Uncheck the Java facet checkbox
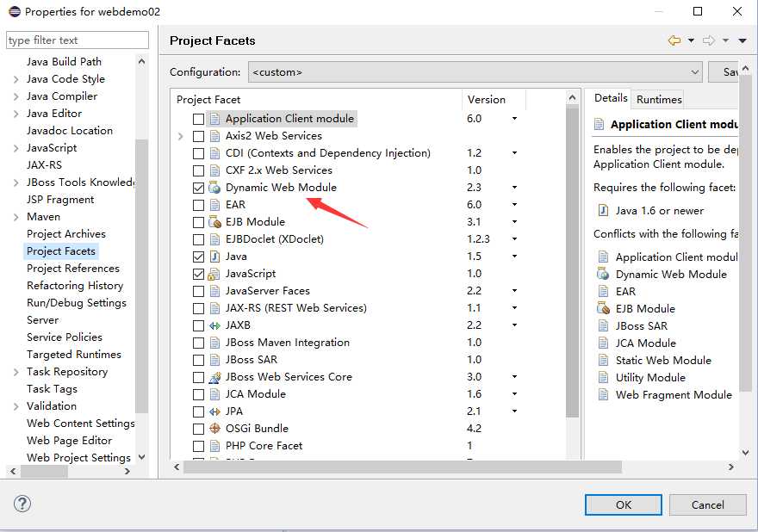The image size is (758, 532). [198, 257]
